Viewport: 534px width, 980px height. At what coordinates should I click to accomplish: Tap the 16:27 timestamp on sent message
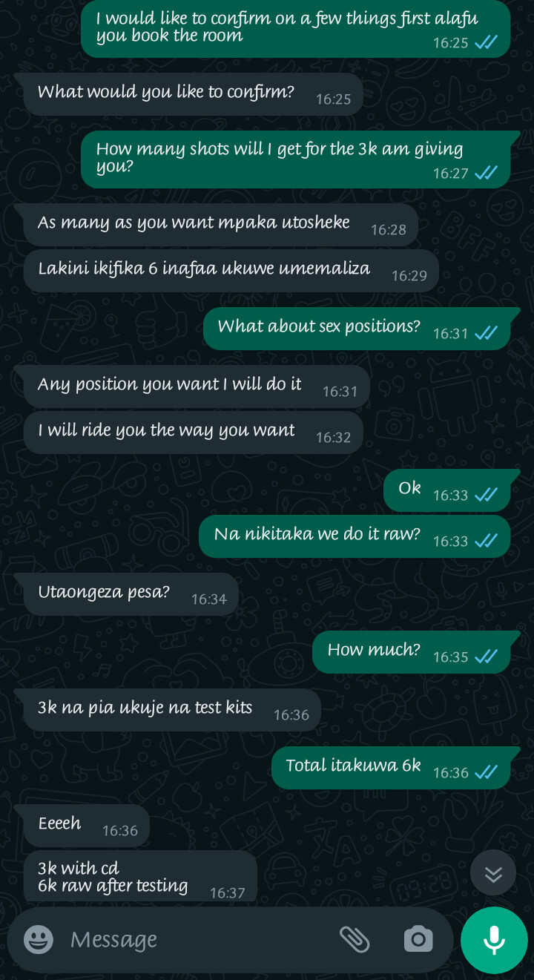(x=451, y=173)
